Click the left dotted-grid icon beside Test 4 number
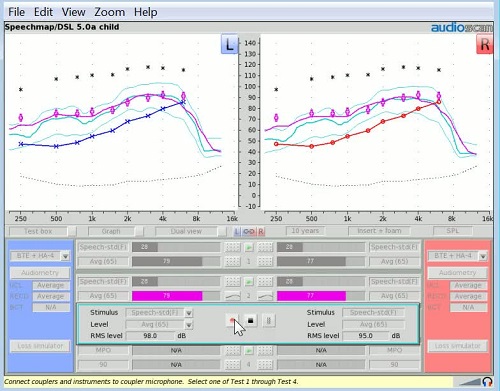 click(x=233, y=365)
